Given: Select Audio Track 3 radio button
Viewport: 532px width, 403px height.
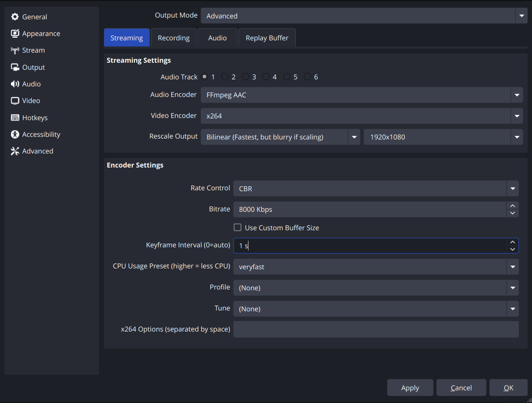Looking at the screenshot, I should point(245,76).
